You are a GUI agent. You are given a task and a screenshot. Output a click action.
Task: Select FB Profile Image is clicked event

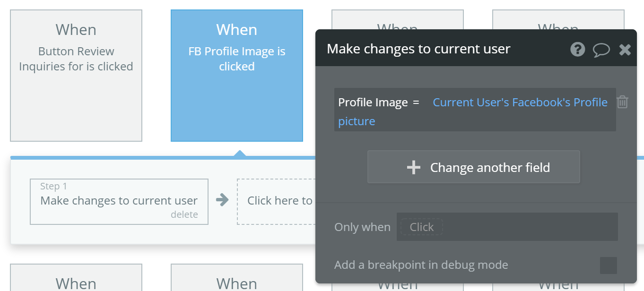coord(237,76)
